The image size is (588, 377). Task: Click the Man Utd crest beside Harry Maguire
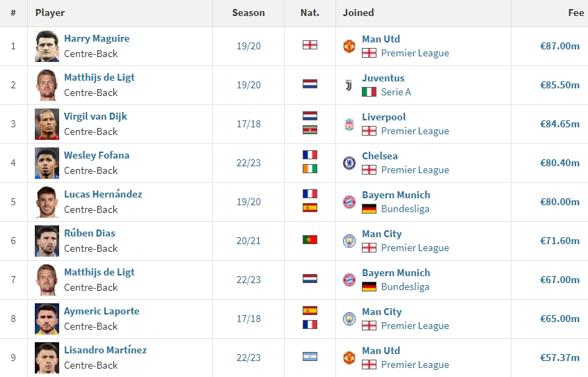pos(349,46)
